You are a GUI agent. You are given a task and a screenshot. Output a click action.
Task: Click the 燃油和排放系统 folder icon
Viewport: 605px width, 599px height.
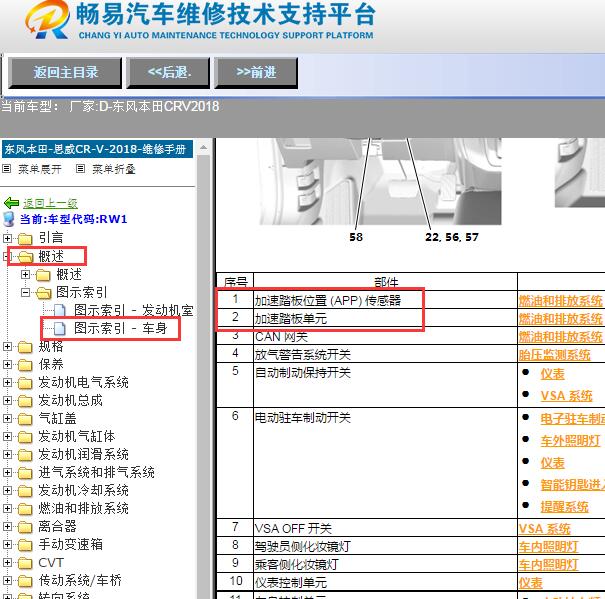25,509
